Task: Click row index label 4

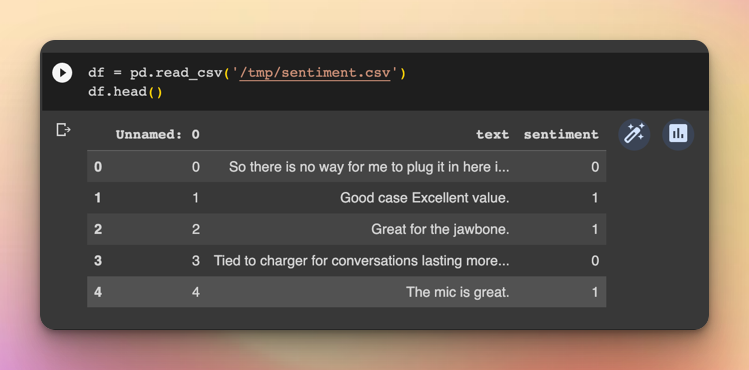Action: point(98,292)
